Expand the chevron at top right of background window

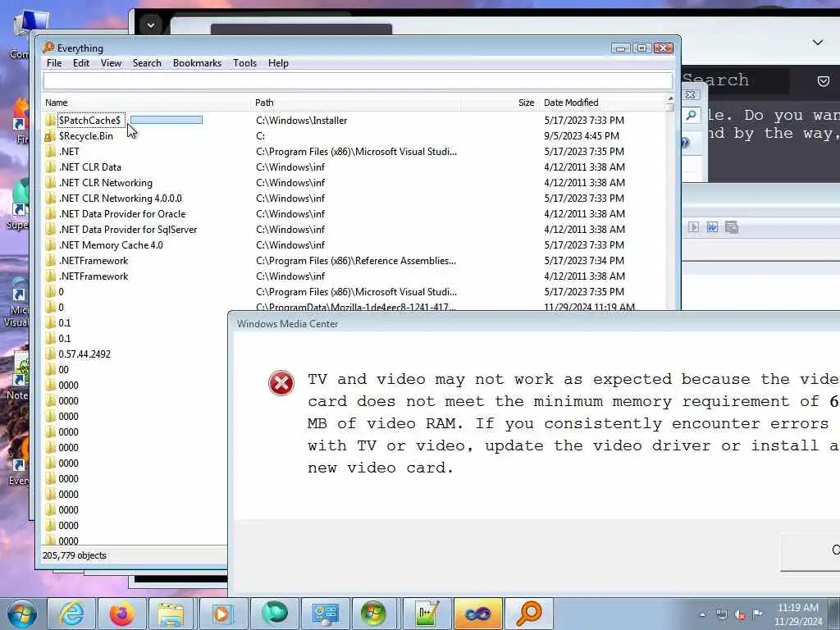[x=818, y=43]
